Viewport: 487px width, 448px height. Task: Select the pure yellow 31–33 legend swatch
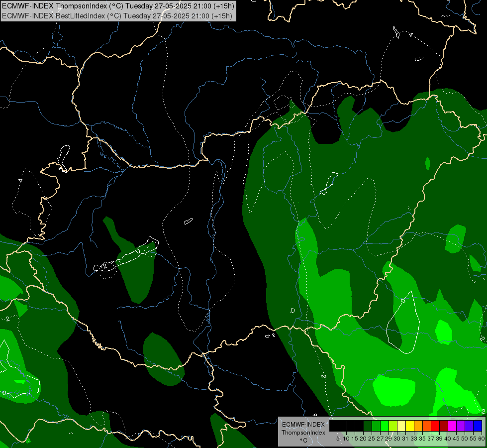410,426
